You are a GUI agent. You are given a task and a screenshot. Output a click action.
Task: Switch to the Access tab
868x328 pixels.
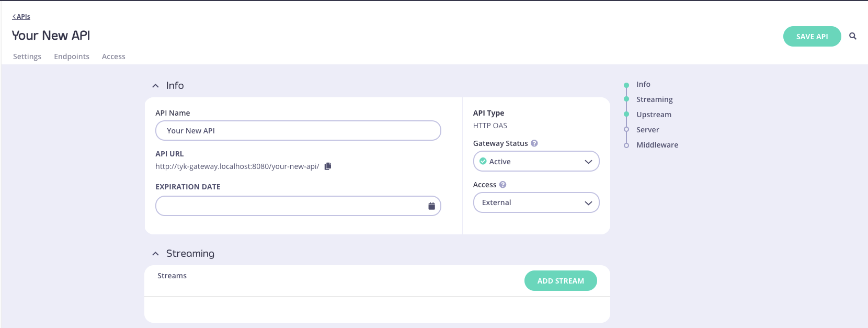pos(113,56)
